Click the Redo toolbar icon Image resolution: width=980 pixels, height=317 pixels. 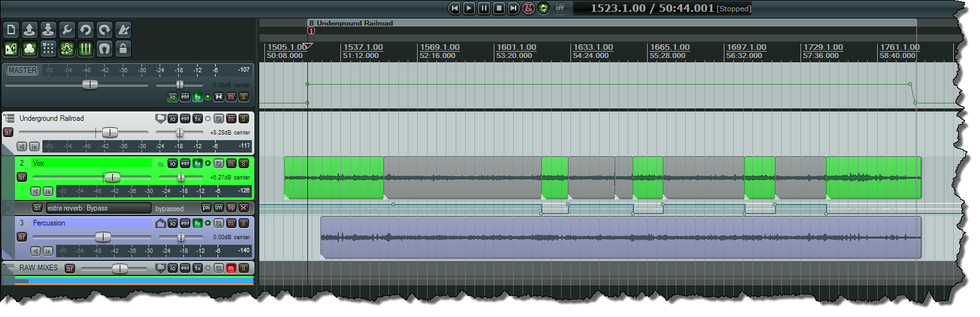[x=105, y=30]
